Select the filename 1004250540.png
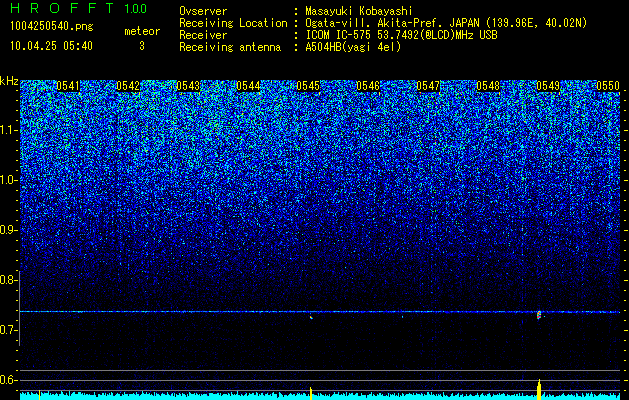 coord(51,26)
